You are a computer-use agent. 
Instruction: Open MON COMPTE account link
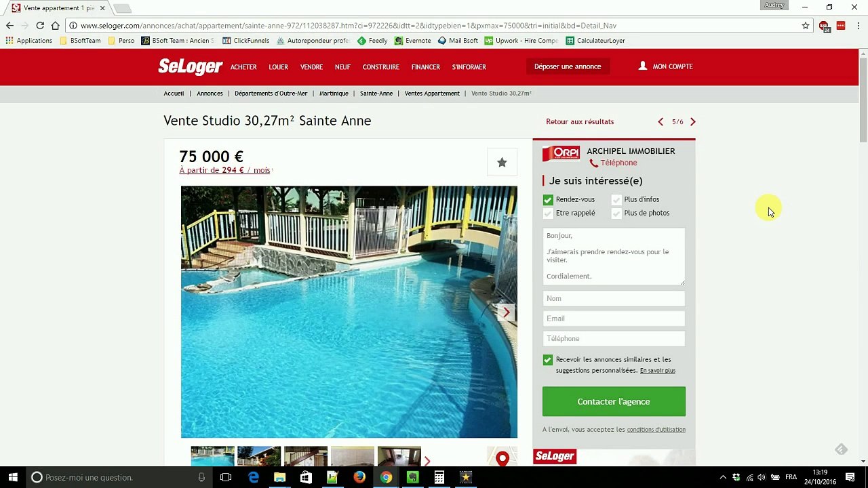click(x=665, y=66)
